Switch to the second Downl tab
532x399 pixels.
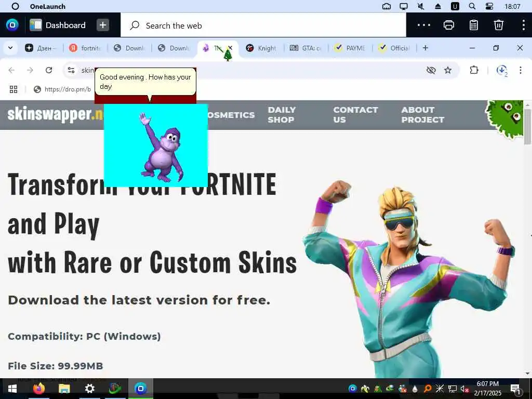(174, 48)
